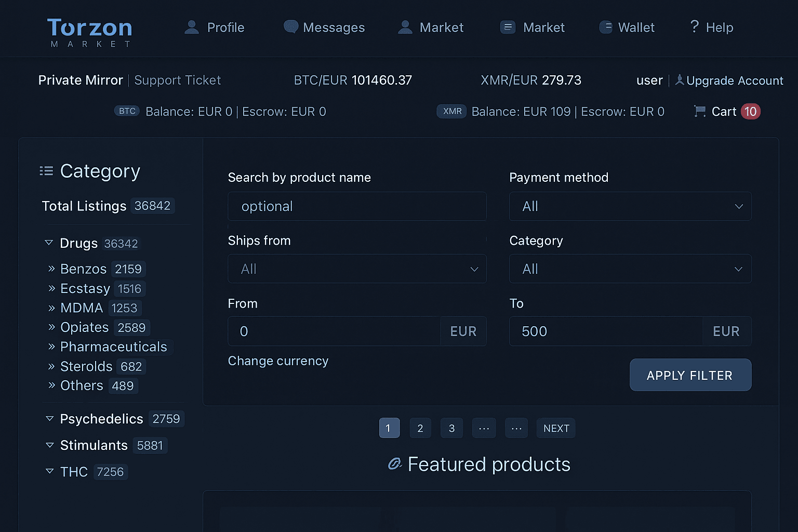Focus the Search by product name field
The width and height of the screenshot is (798, 532).
click(x=357, y=206)
